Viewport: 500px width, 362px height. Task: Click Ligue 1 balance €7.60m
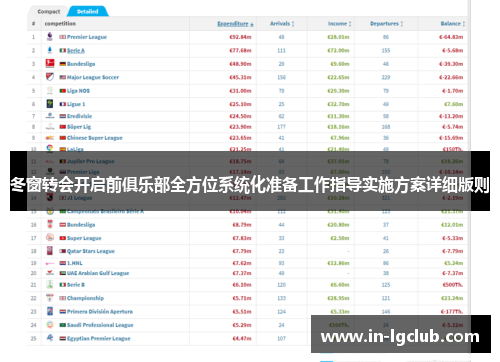pyautogui.click(x=454, y=104)
